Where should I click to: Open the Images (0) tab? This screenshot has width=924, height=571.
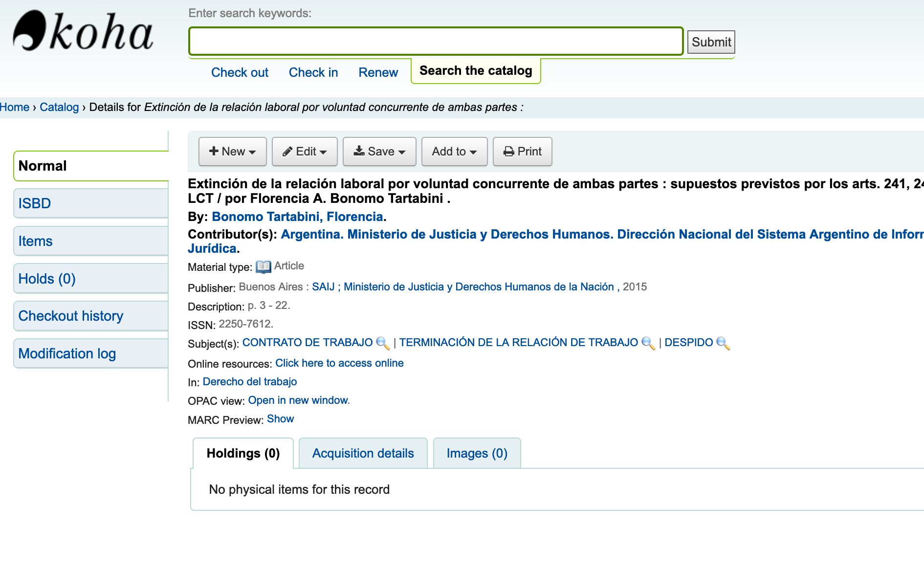(477, 453)
